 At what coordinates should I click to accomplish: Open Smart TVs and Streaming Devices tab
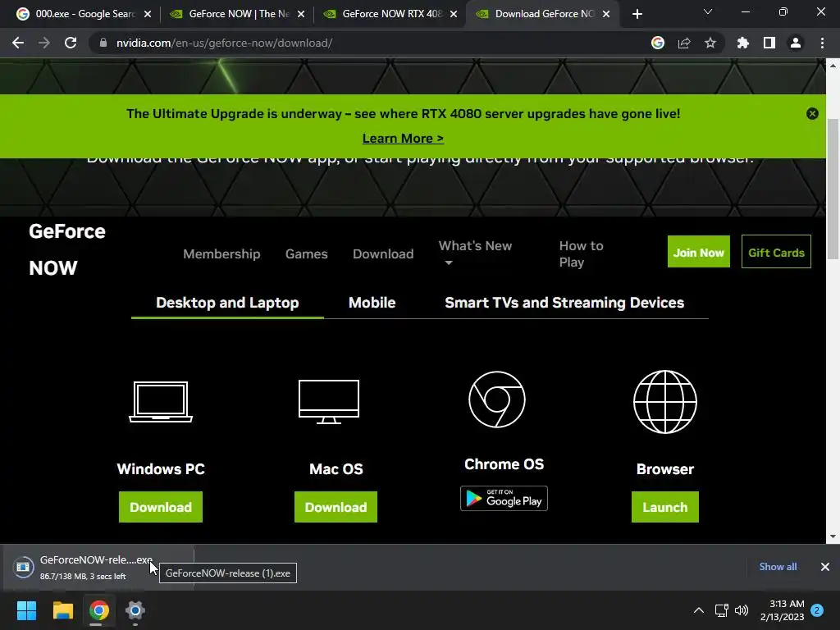(564, 303)
